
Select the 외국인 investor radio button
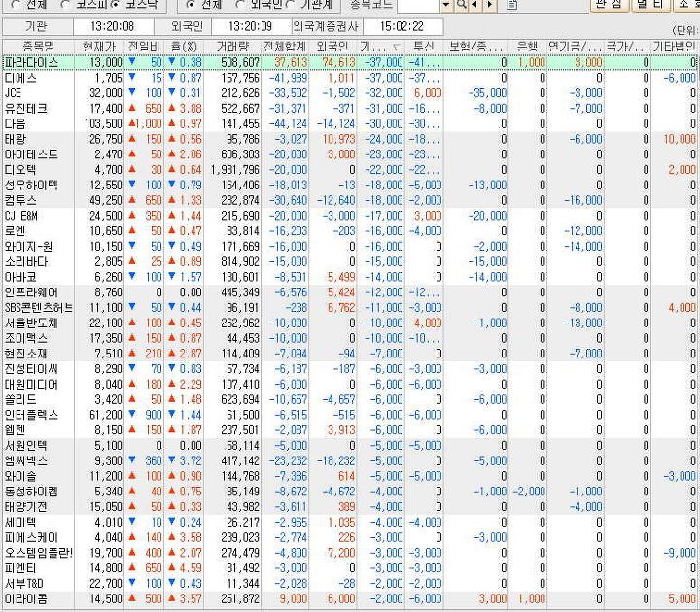pos(240,5)
